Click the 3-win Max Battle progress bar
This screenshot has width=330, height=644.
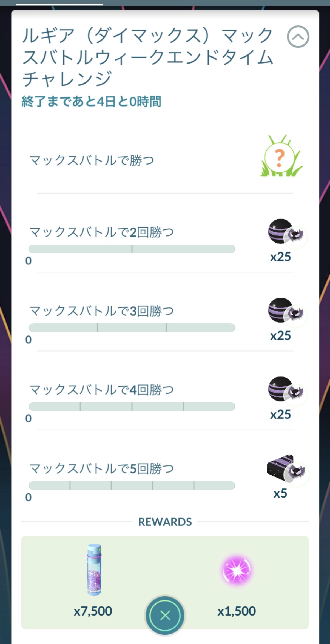132,328
